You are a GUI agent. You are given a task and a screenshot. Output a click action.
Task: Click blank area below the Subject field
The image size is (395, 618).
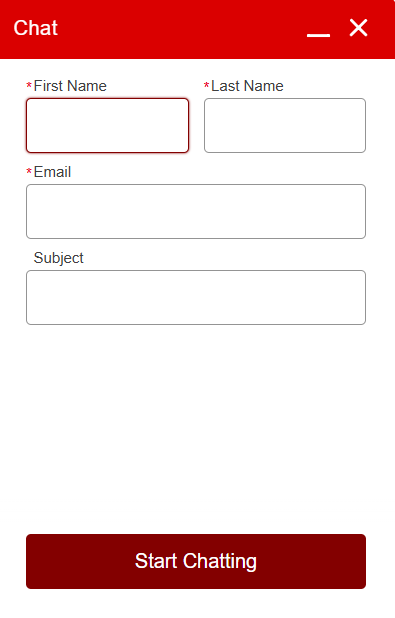click(196, 430)
